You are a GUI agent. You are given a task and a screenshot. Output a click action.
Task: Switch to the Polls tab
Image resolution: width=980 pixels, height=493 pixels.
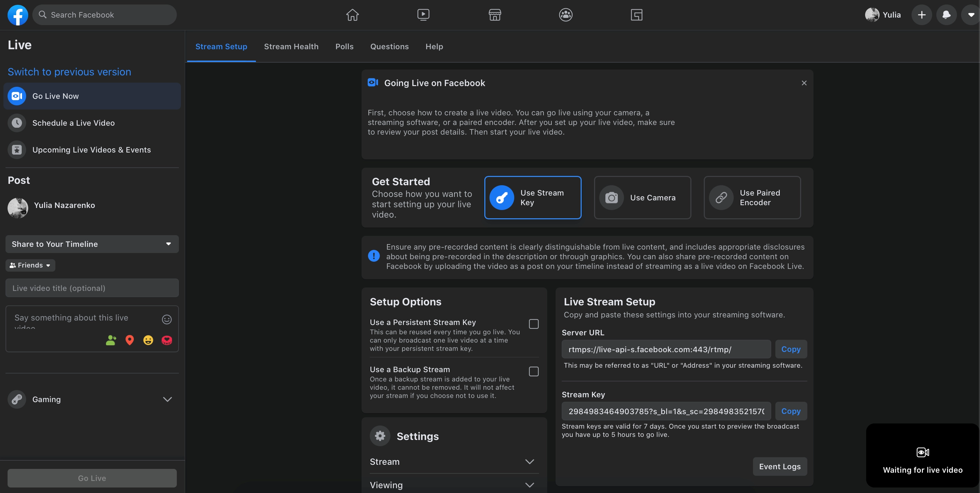point(344,46)
